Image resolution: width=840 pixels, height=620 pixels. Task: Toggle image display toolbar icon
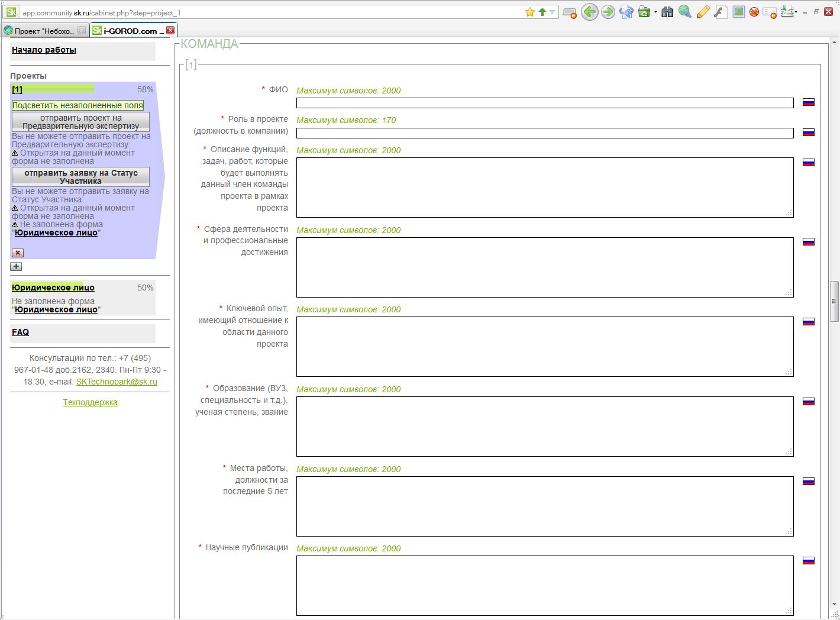738,12
